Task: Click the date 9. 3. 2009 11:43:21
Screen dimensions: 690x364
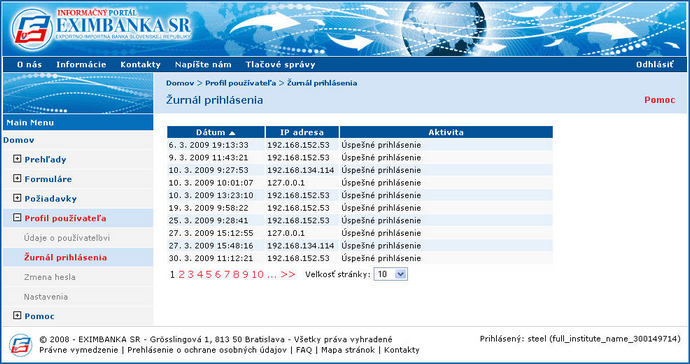Action: click(208, 158)
